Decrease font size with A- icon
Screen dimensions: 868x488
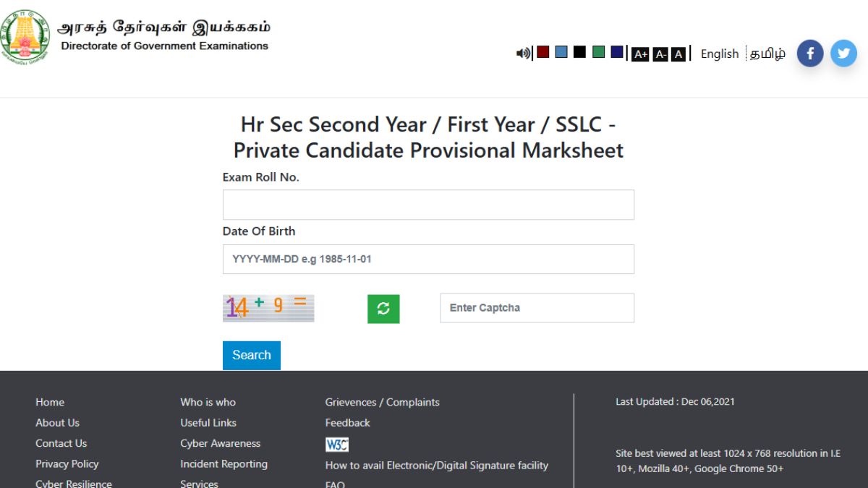660,54
